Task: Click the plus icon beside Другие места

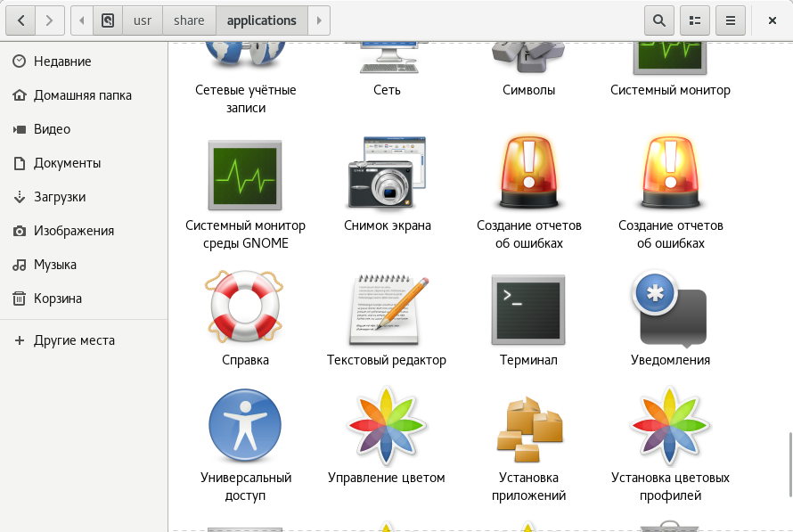Action: pos(20,340)
